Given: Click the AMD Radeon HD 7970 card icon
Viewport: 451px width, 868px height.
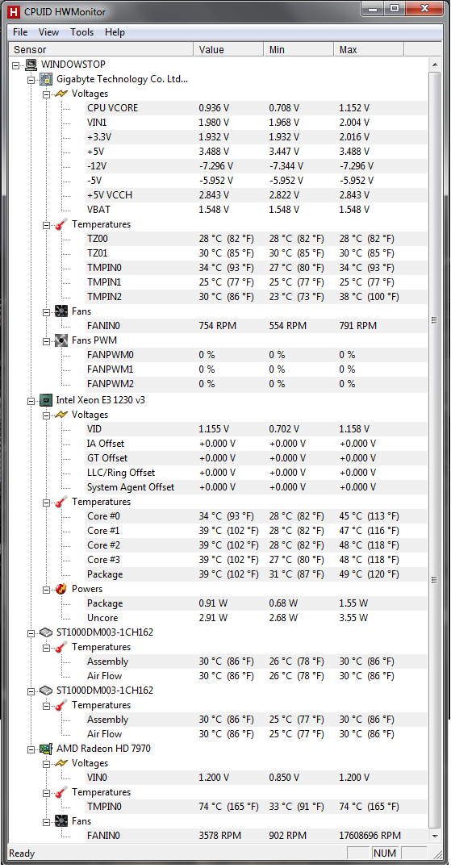Looking at the screenshot, I should pos(46,749).
